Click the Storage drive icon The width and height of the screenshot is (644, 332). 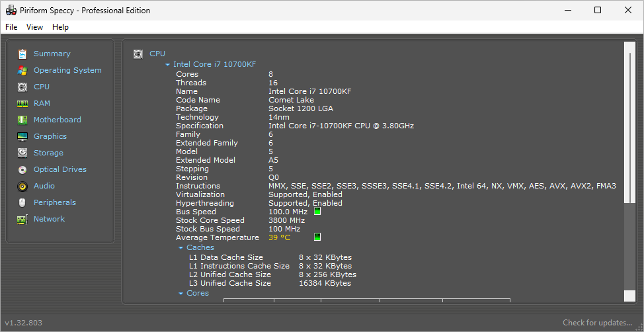click(x=22, y=153)
